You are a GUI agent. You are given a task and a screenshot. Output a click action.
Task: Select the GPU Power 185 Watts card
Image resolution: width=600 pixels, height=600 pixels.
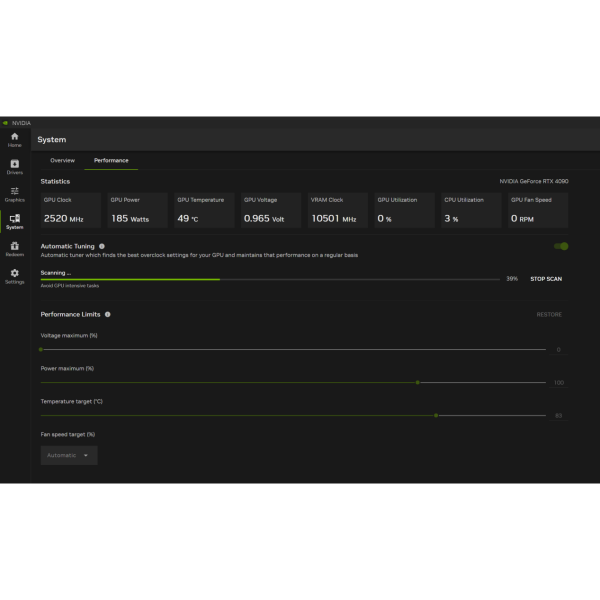pos(138,210)
